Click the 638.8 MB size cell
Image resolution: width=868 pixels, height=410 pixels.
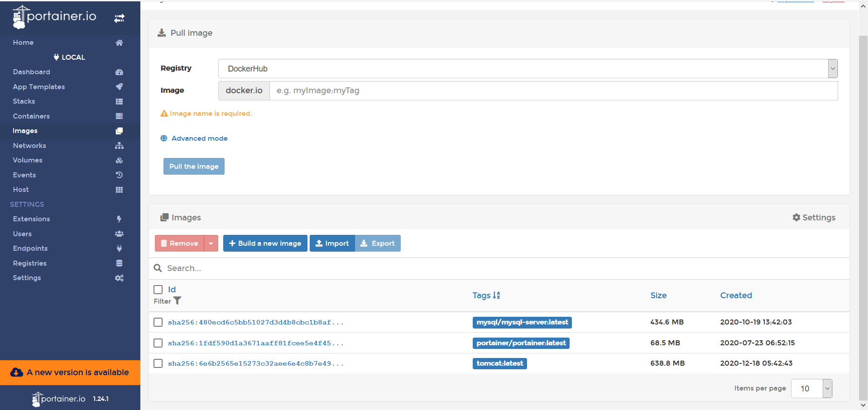tap(667, 363)
